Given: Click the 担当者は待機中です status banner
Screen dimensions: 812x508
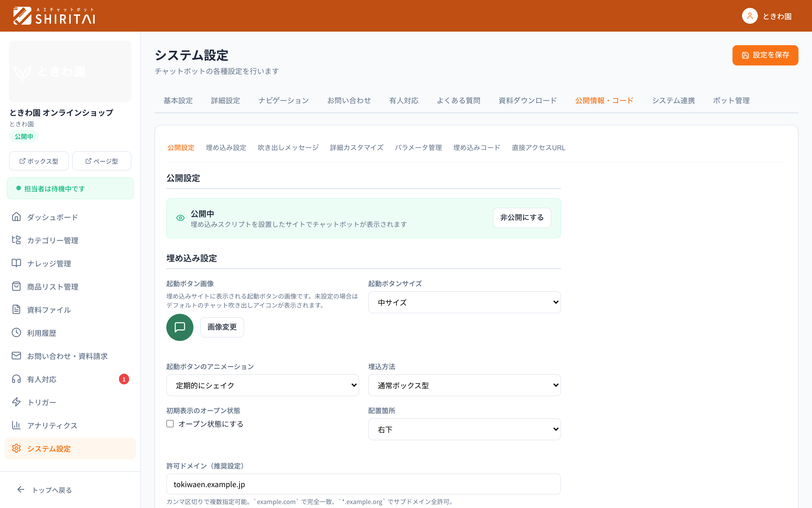Looking at the screenshot, I should [70, 188].
